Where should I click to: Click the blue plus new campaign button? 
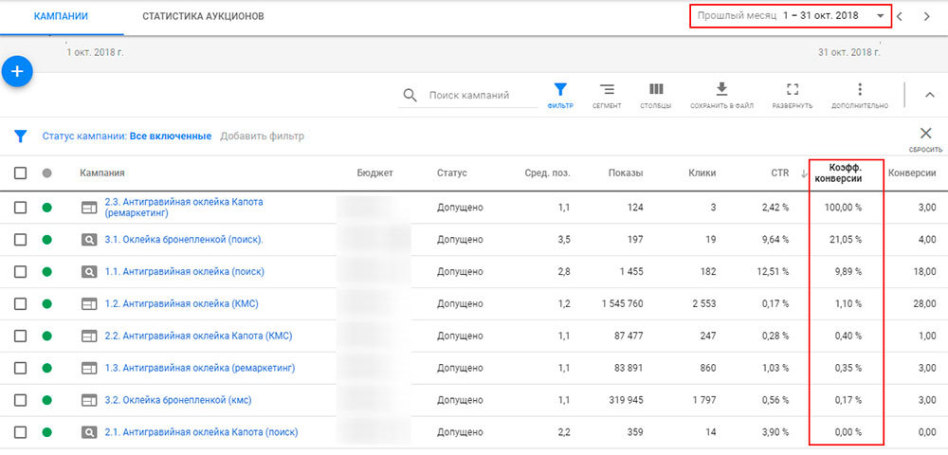tap(17, 71)
